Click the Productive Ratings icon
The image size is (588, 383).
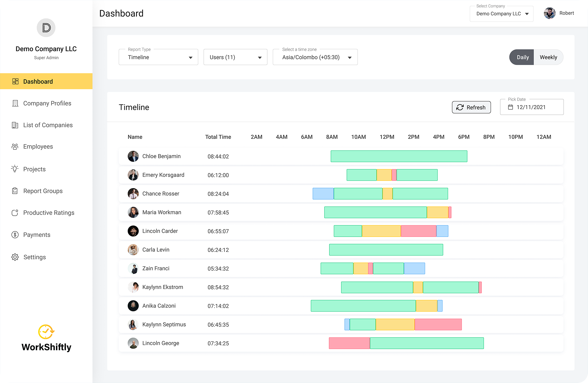(15, 213)
